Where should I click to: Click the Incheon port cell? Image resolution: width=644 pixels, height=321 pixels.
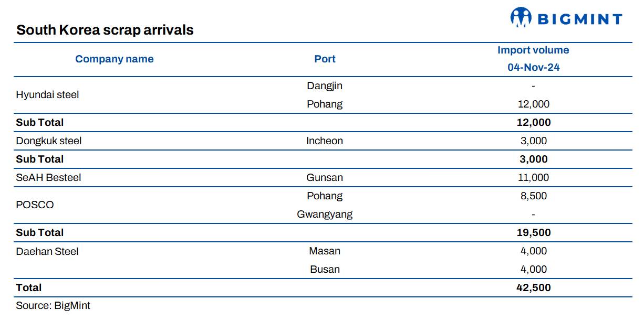pos(325,141)
